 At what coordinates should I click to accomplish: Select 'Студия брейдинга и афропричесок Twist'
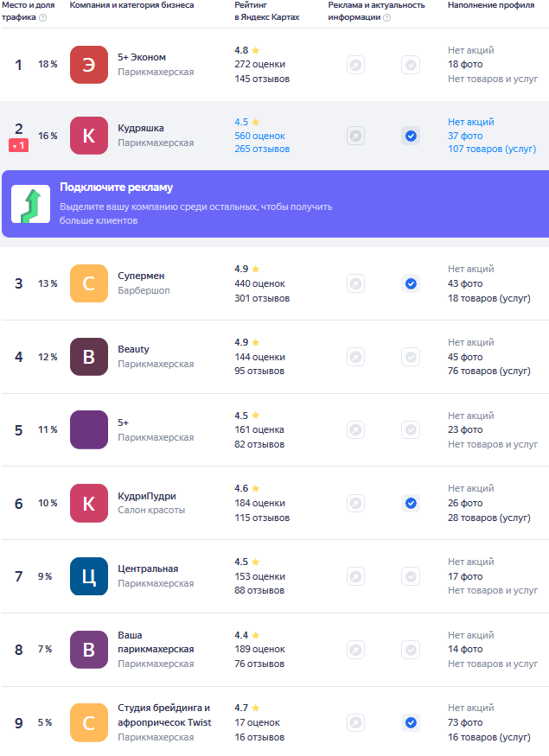pos(164,715)
